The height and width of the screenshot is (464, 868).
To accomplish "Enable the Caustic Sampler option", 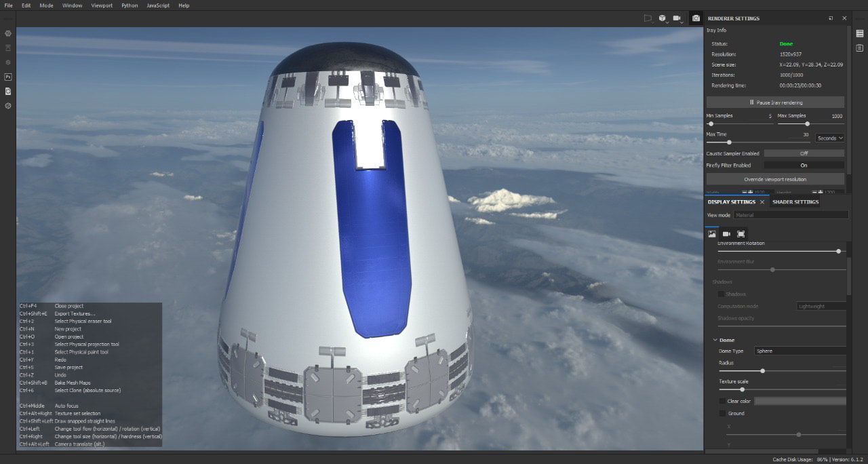I will pos(804,153).
